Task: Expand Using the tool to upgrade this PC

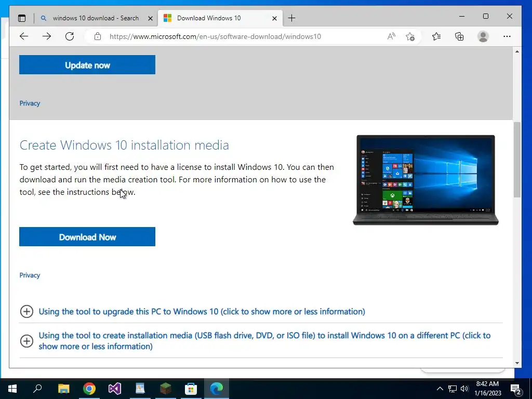Action: (x=202, y=312)
